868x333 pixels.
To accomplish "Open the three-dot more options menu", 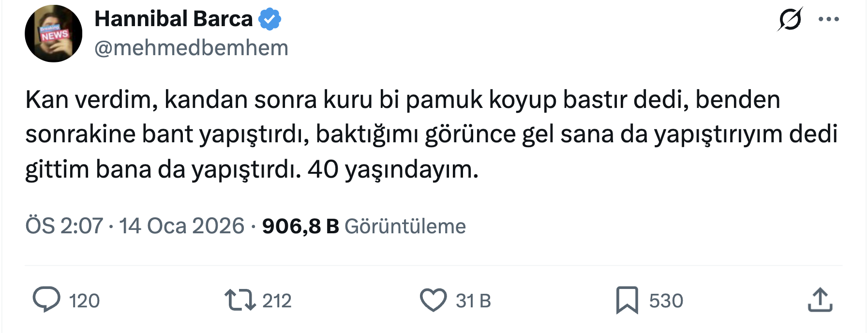I will [828, 19].
